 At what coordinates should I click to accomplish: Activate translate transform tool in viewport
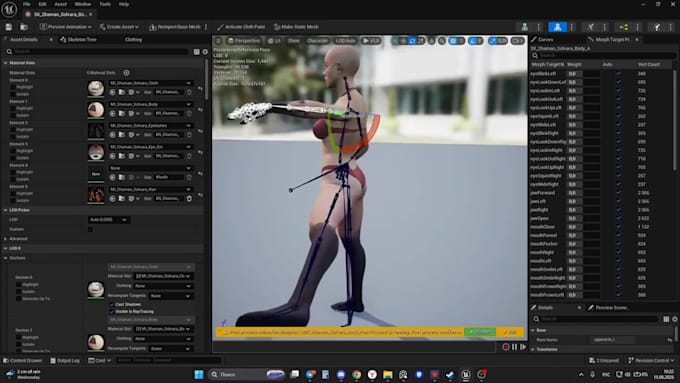(x=404, y=41)
